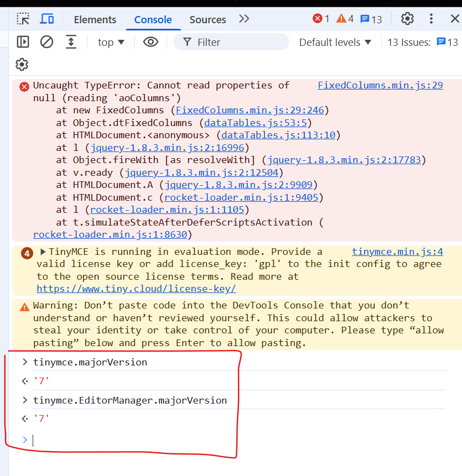Show the console sidebar
This screenshot has height=476, width=462.
(23, 42)
